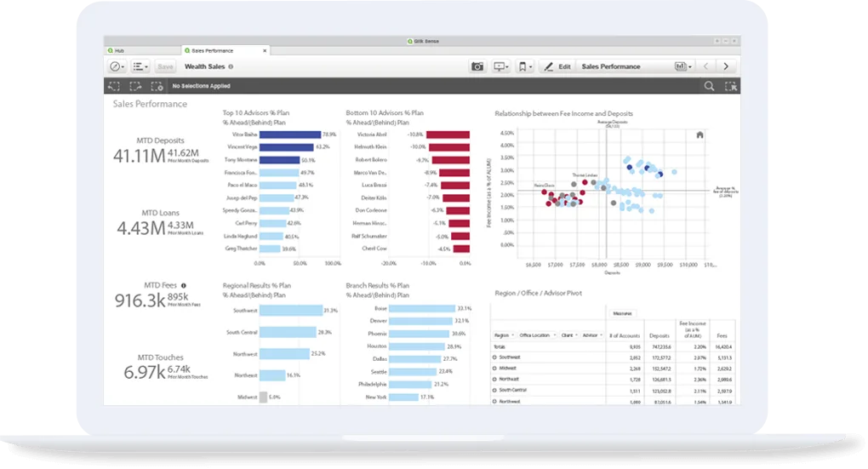Click Top 10 Advisors % Plan title
The image size is (868, 469).
pos(256,113)
